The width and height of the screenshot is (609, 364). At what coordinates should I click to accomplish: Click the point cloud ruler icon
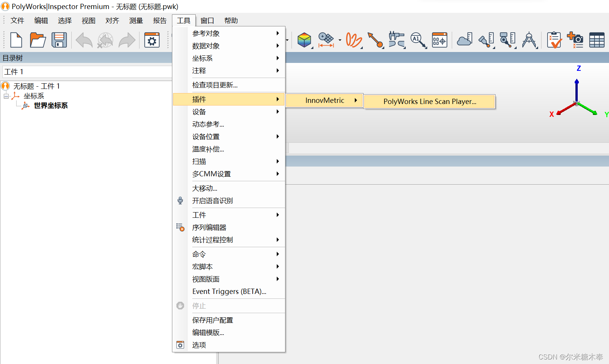465,40
